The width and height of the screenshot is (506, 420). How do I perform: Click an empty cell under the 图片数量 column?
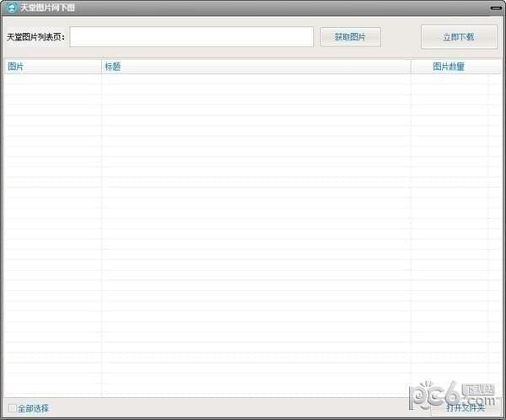tap(449, 169)
